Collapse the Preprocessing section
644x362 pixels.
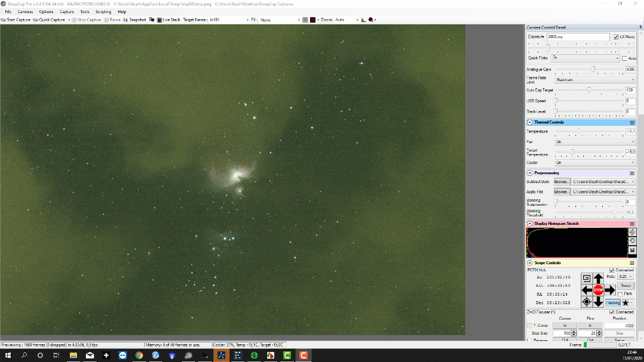click(x=530, y=173)
